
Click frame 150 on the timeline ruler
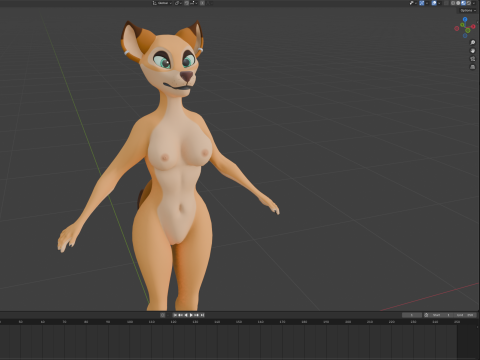(x=239, y=322)
